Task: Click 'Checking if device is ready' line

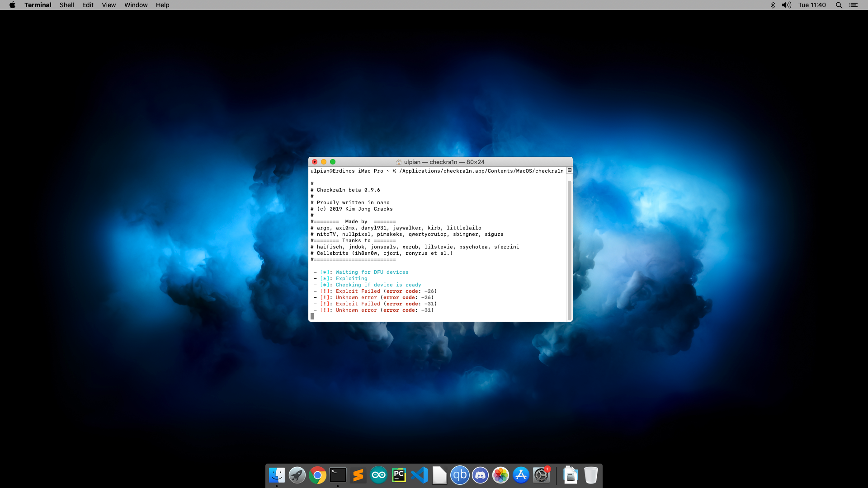Action: pyautogui.click(x=368, y=285)
